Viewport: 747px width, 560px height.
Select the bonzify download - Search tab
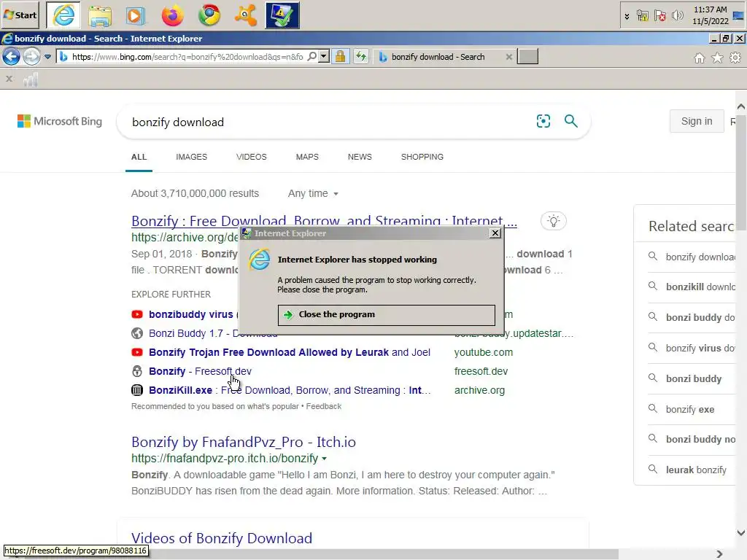(x=438, y=57)
